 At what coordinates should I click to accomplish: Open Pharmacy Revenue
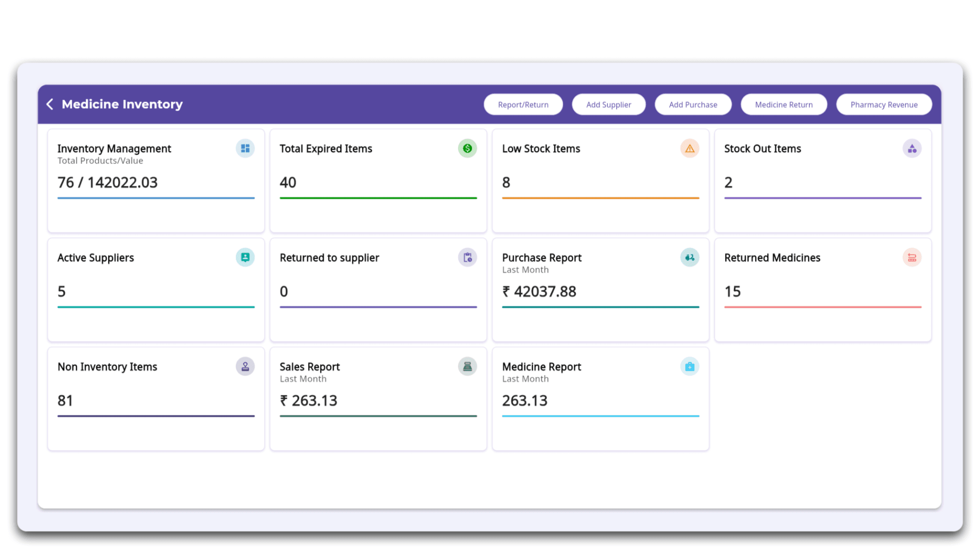tap(884, 105)
